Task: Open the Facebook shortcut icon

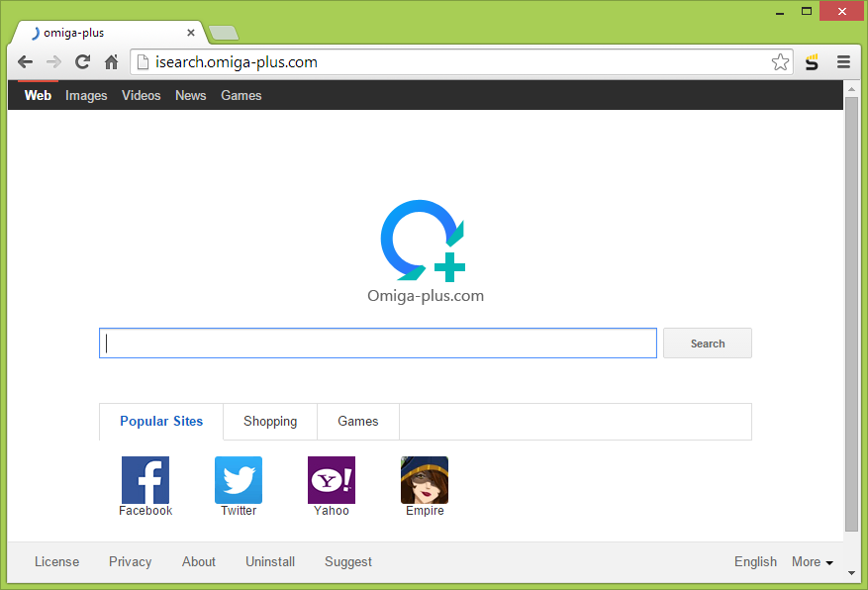Action: [145, 480]
